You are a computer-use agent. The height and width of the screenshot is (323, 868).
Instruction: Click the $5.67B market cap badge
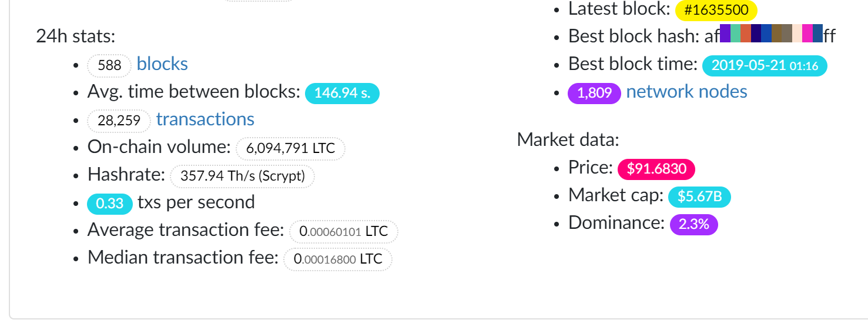(x=699, y=197)
